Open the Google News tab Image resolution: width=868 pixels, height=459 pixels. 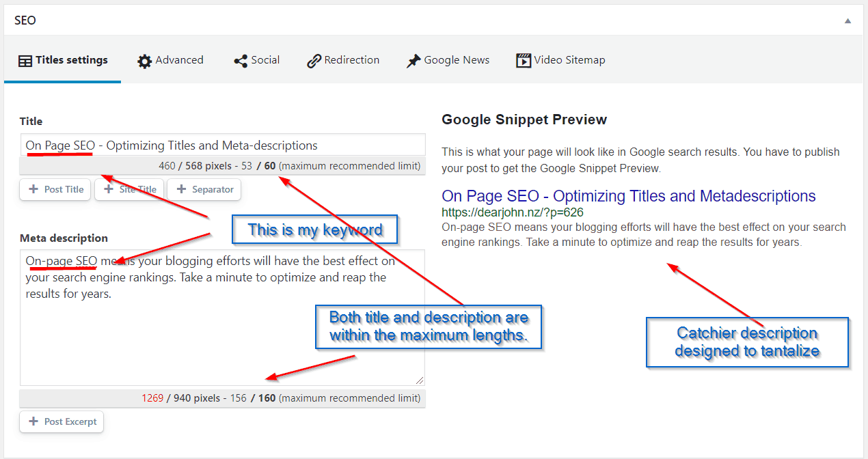[x=448, y=60]
